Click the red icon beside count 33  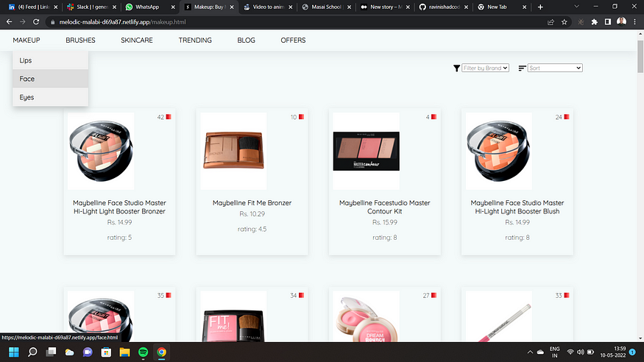(x=567, y=295)
